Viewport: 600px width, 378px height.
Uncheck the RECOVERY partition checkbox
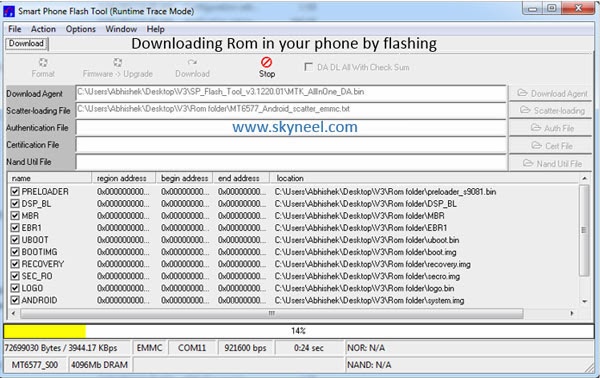tap(15, 264)
